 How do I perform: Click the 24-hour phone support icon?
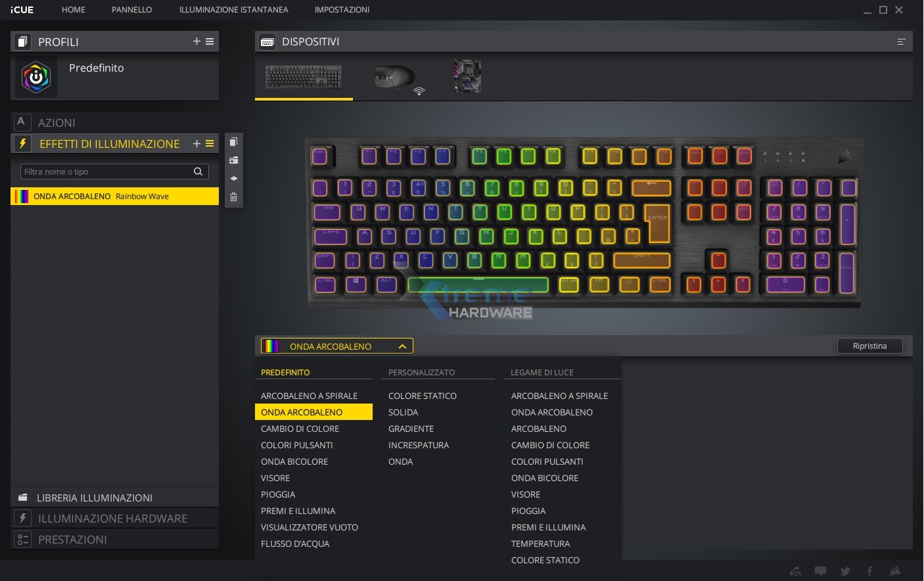795,571
